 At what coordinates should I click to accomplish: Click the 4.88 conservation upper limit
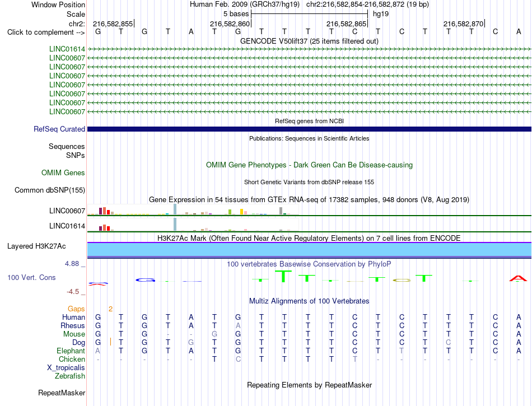(x=72, y=264)
